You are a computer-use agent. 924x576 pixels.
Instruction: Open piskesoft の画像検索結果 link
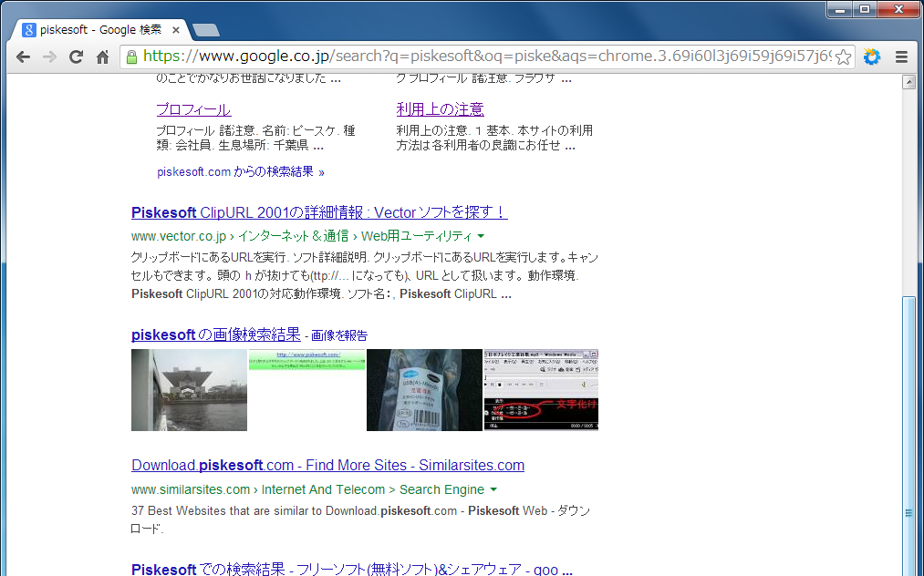(215, 334)
